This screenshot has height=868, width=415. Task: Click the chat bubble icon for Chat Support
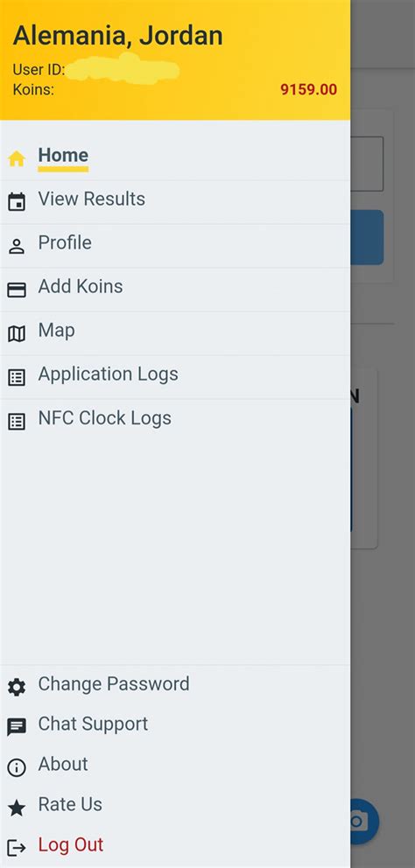click(x=17, y=727)
